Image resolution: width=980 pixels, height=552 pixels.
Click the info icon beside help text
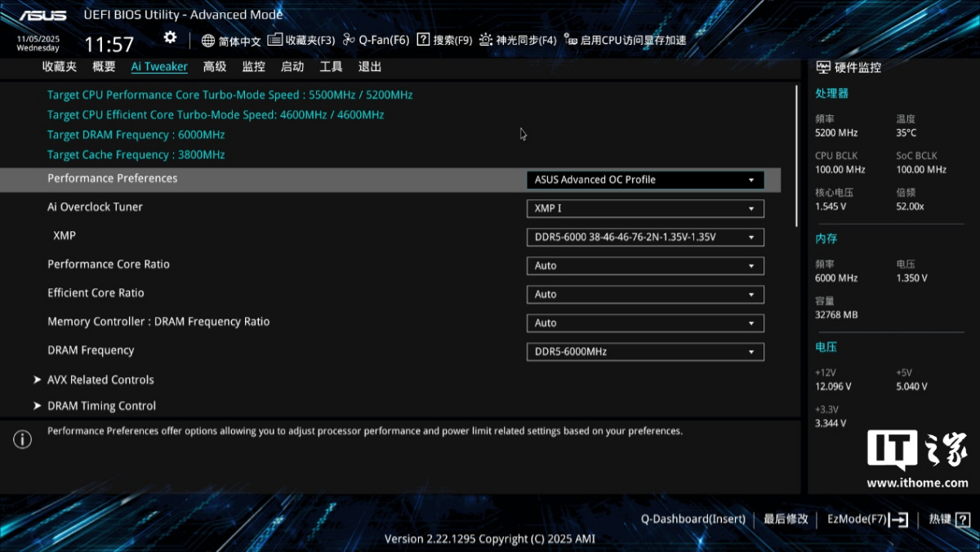coord(23,439)
